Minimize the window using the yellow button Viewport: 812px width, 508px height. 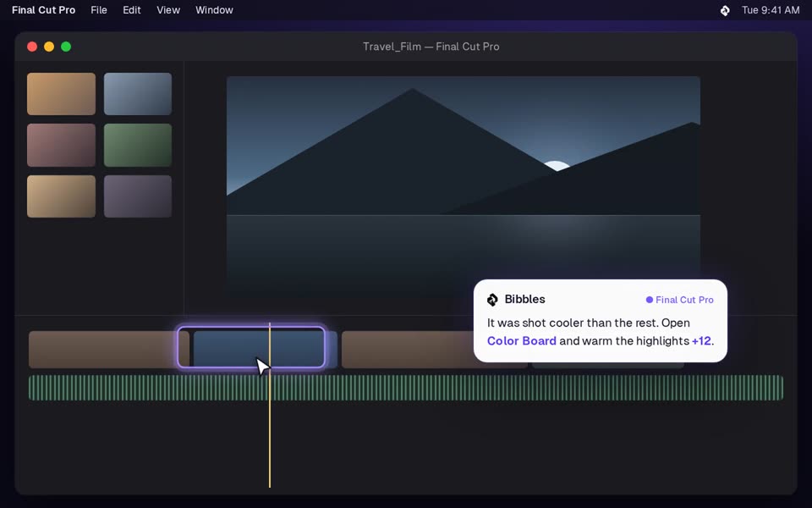pos(49,47)
